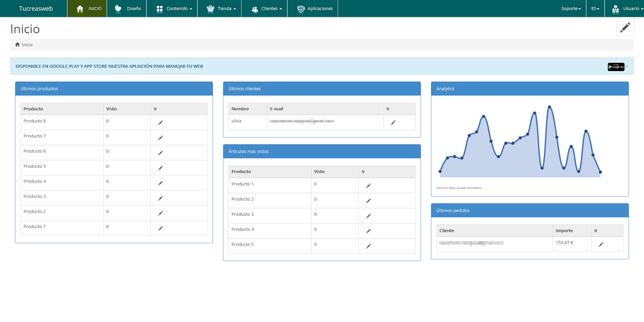This screenshot has width=644, height=322.
Task: Open the ES language selector
Action: (595, 8)
